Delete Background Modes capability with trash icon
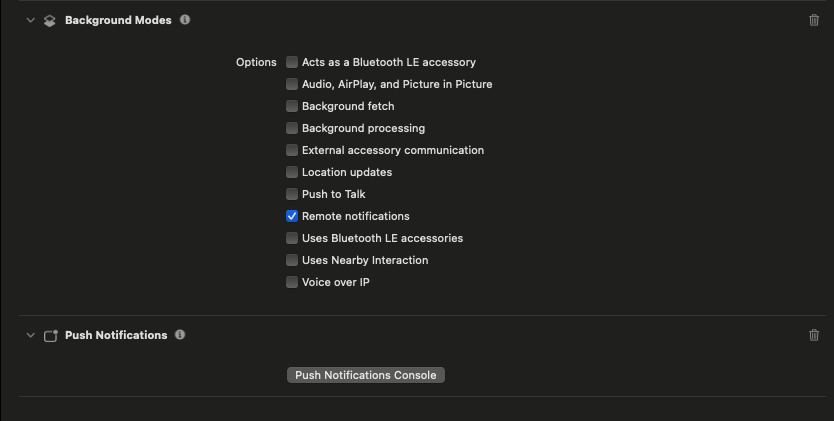This screenshot has width=834, height=421. point(814,20)
